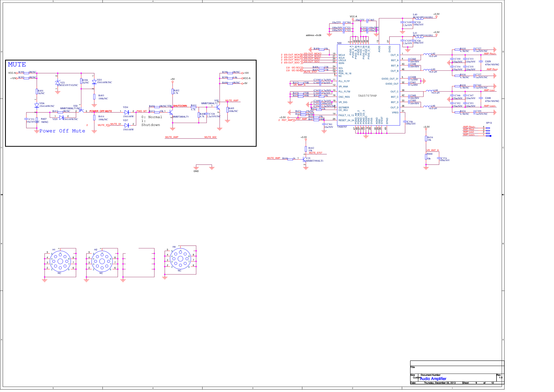Screen dimensions: 554x392
Task: Click the R405 100k/NC resistor label
Action: [x=233, y=110]
